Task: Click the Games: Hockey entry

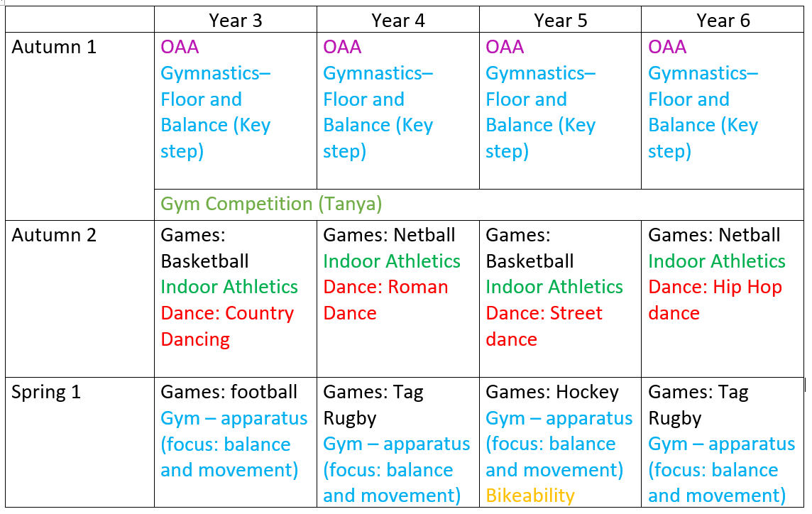Action: [552, 392]
